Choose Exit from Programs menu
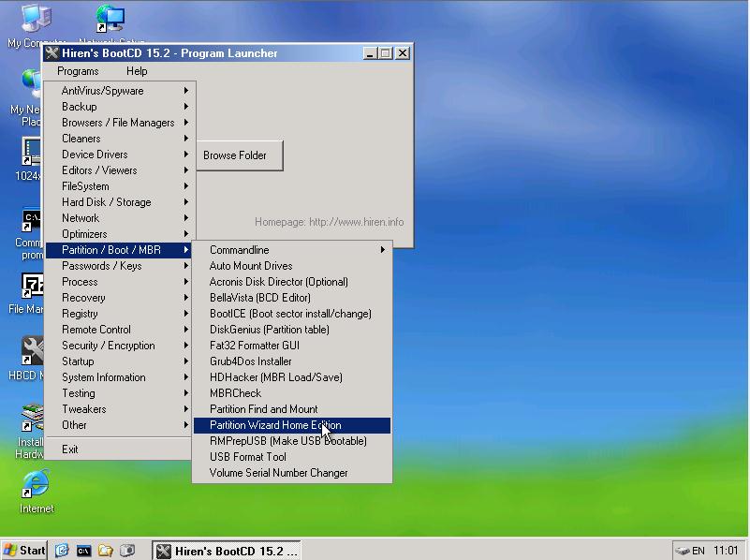This screenshot has width=750, height=560. (118, 449)
